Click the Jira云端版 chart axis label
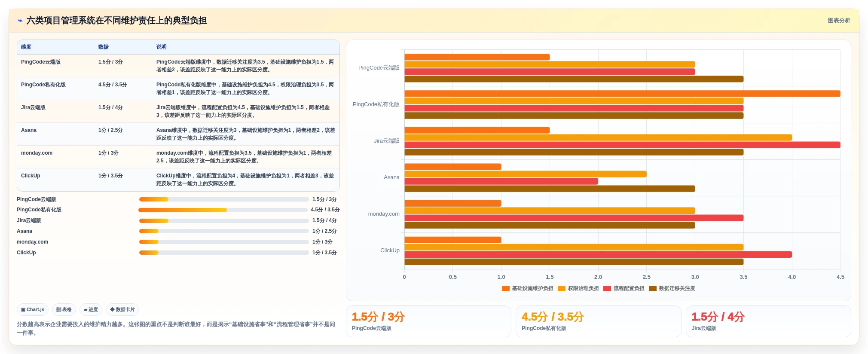868x354 pixels. pos(386,141)
